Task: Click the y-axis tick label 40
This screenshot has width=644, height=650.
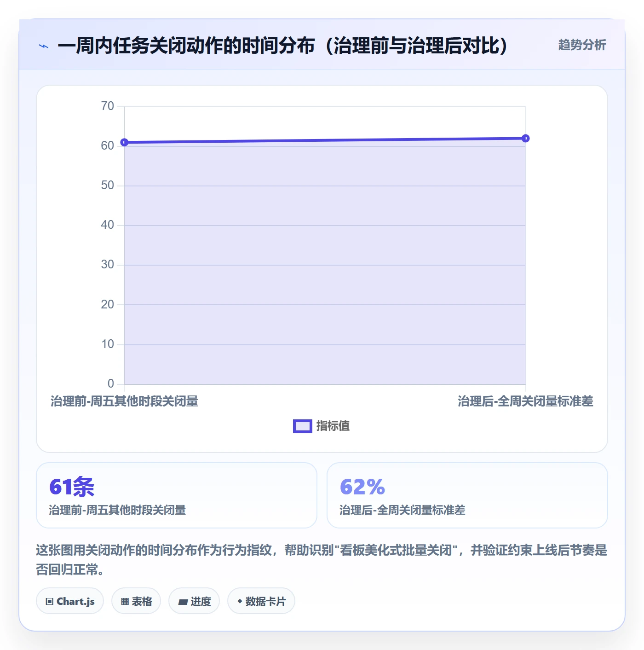Action: [107, 225]
